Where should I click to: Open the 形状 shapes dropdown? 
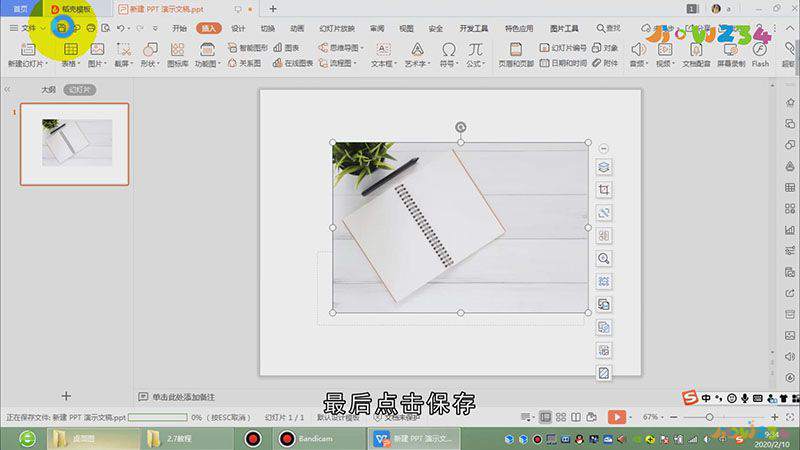point(150,64)
